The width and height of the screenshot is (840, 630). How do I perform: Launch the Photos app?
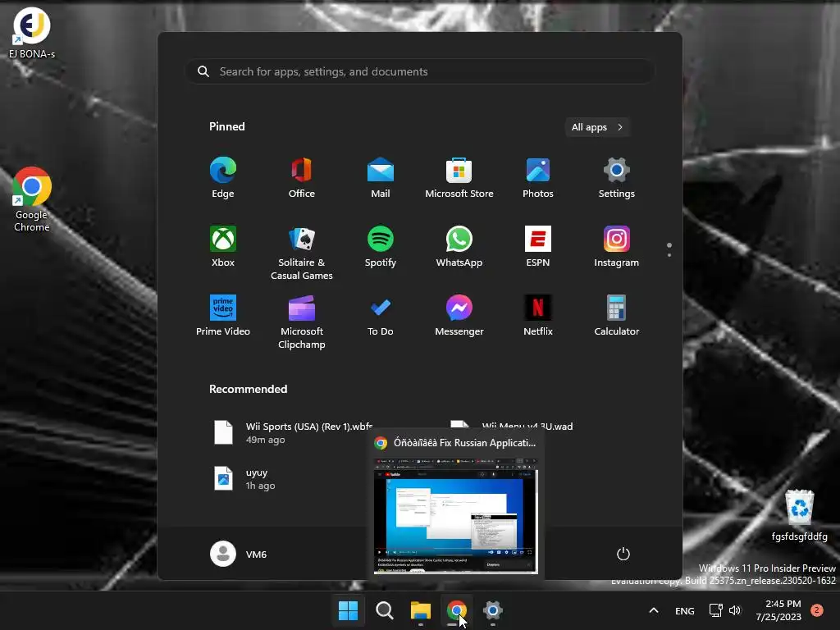coord(538,178)
